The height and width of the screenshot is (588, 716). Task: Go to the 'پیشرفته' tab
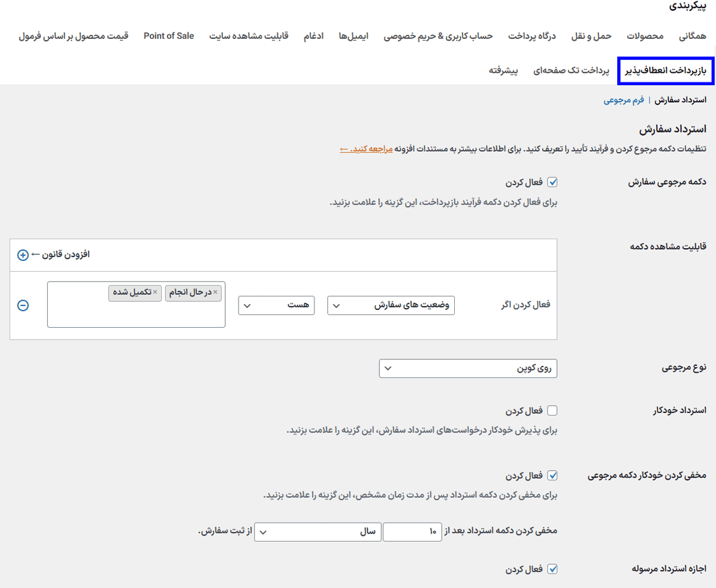[503, 70]
